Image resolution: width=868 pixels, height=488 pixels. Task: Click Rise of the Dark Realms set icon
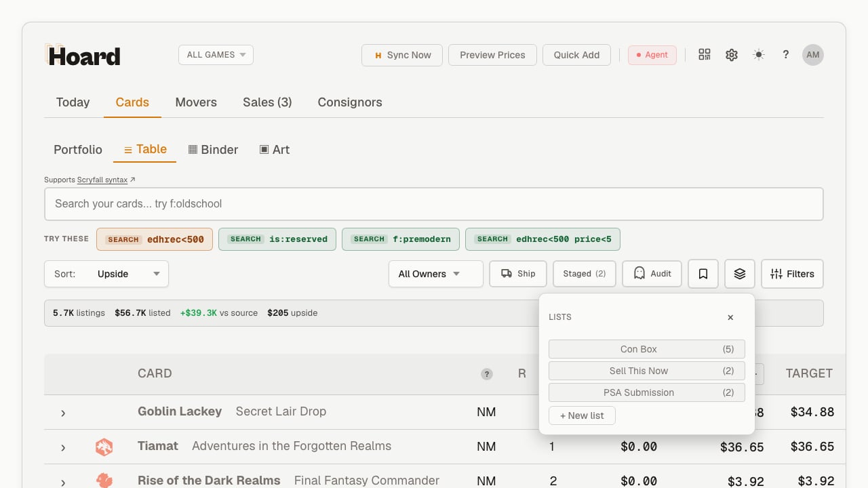coord(104,481)
